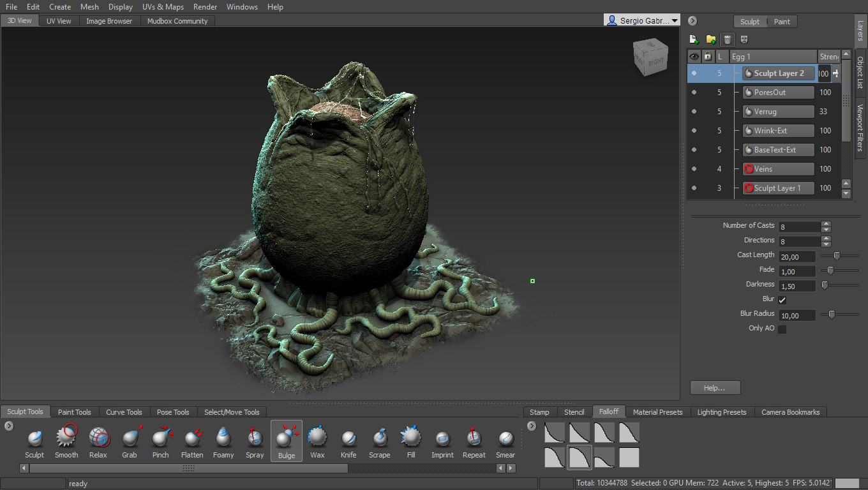Select the second falloff curve preset
This screenshot has height=490, width=868.
(x=578, y=432)
